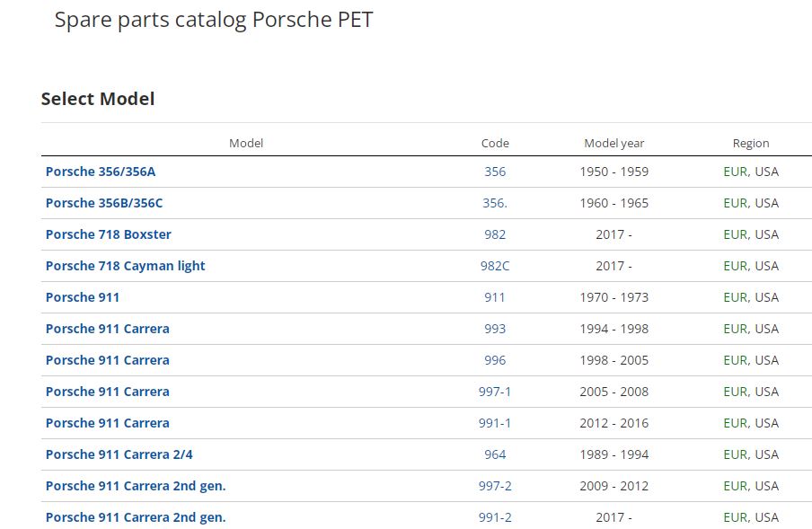Choose USA region for Porsche 718 Cayman light
Viewport: 812px width, 529px height.
[x=767, y=266]
